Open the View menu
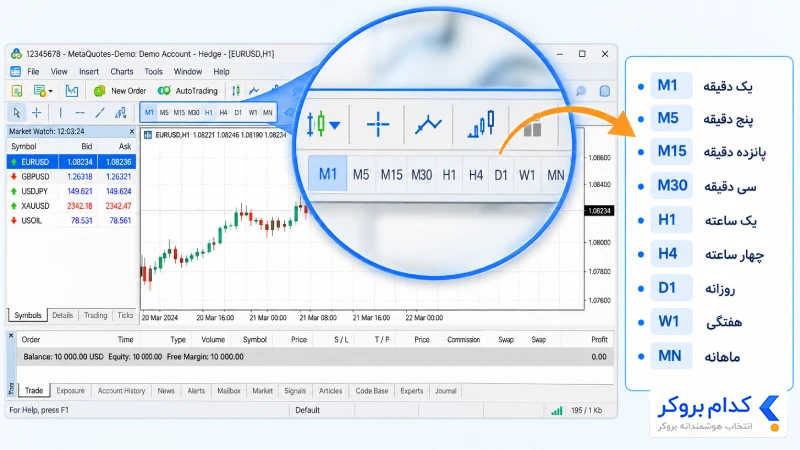 59,71
